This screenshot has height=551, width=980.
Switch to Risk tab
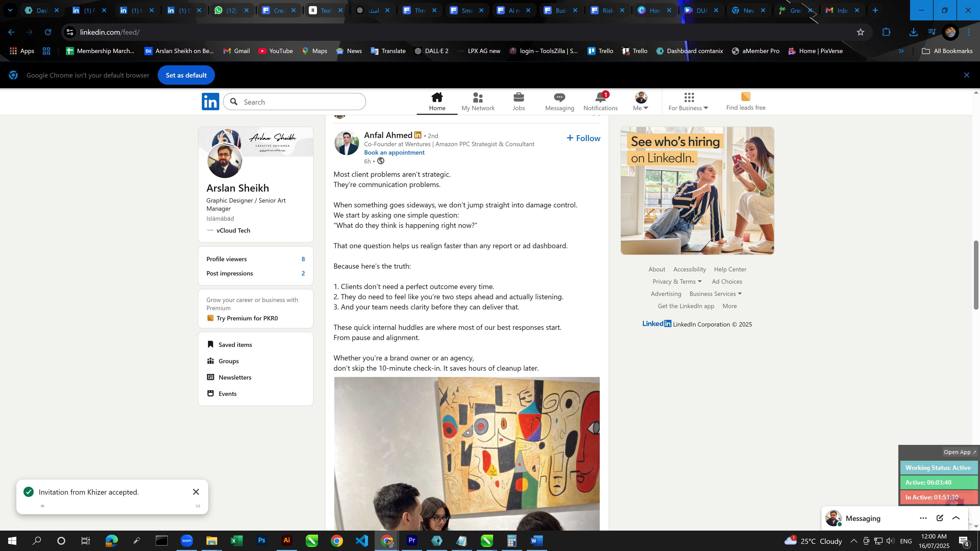(x=607, y=10)
